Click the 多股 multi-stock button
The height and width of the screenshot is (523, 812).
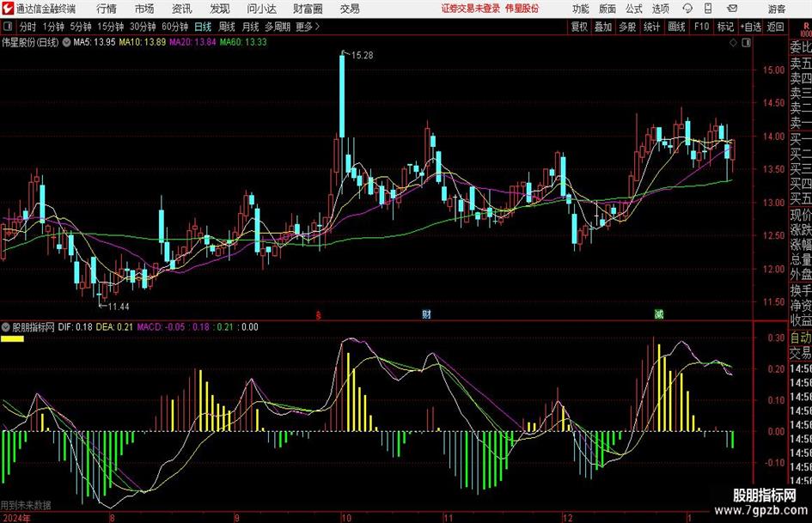(627, 27)
